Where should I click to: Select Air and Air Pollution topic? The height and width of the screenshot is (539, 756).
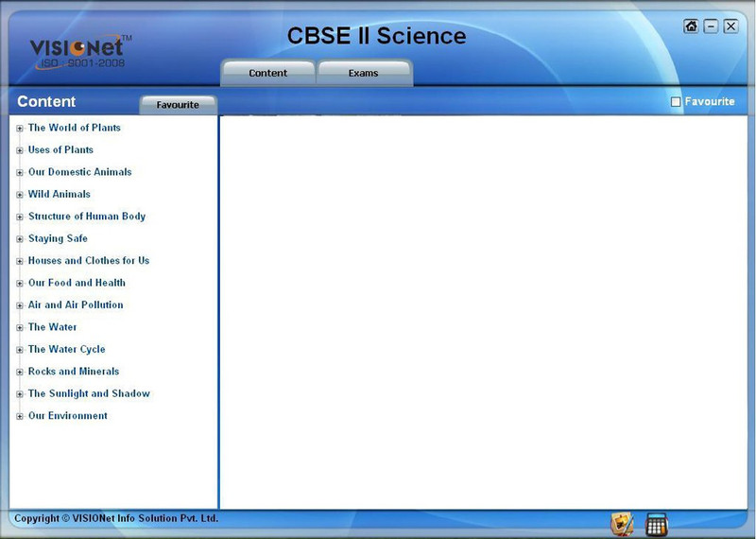coord(76,305)
